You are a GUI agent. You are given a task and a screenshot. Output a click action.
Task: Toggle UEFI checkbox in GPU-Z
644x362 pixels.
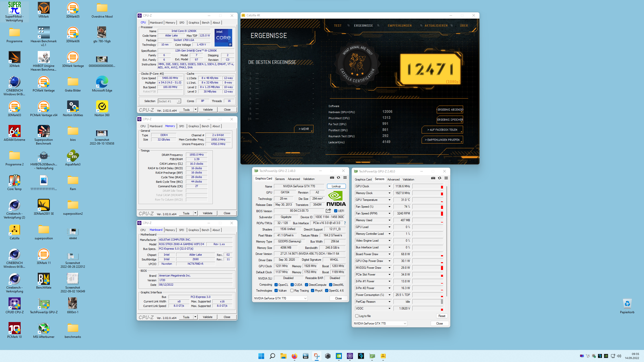click(x=336, y=211)
